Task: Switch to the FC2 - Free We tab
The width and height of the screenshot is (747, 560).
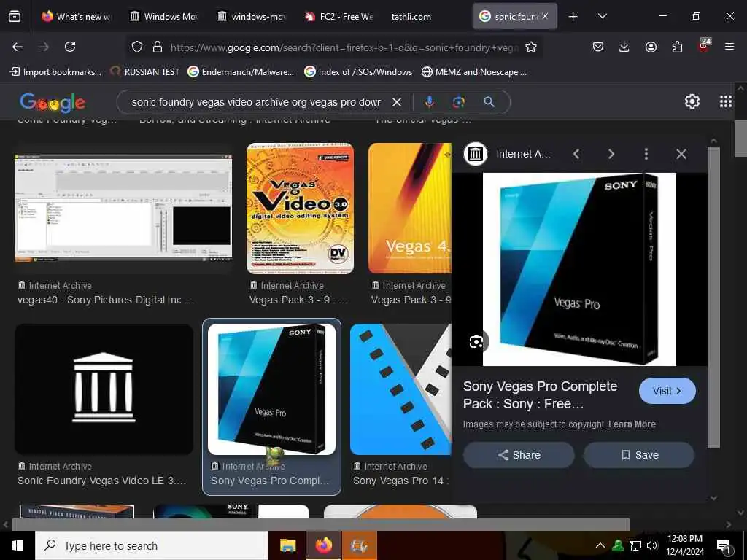Action: [339, 17]
